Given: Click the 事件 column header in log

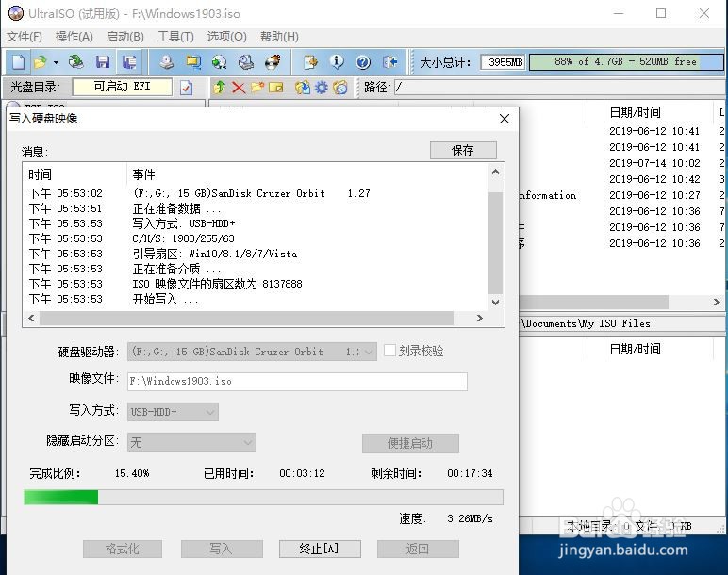Looking at the screenshot, I should click(x=307, y=174).
